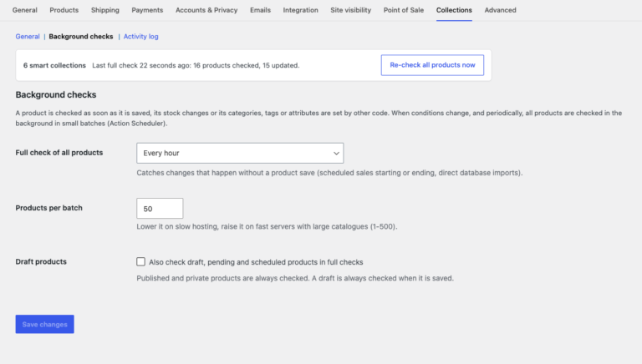Go to the General sub-section link

pos(28,37)
